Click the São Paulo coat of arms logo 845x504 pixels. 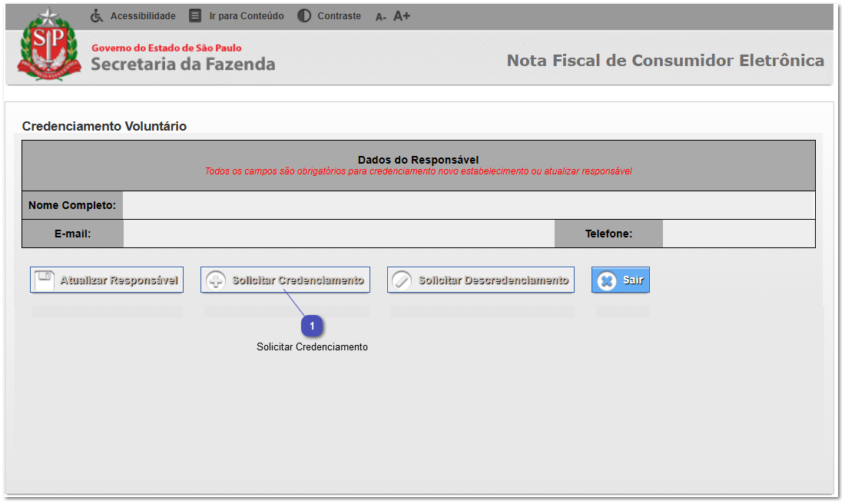pos(48,45)
